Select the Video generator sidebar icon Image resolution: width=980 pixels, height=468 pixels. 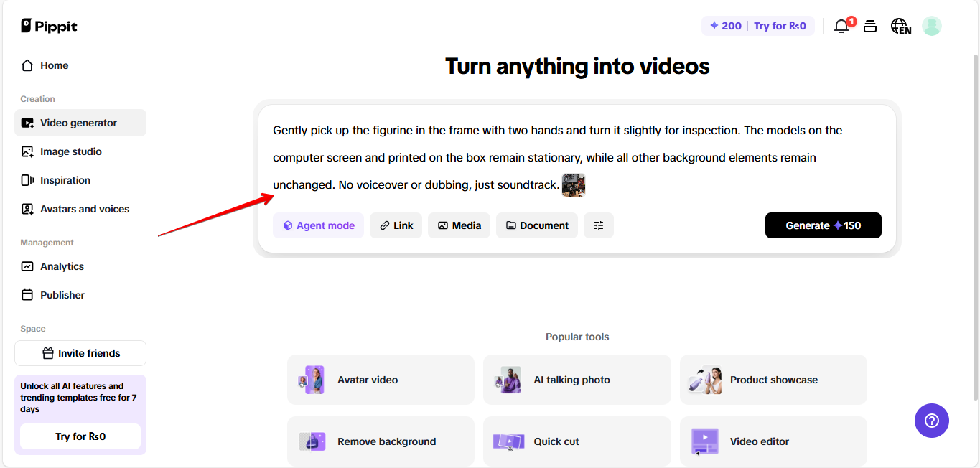(x=27, y=123)
